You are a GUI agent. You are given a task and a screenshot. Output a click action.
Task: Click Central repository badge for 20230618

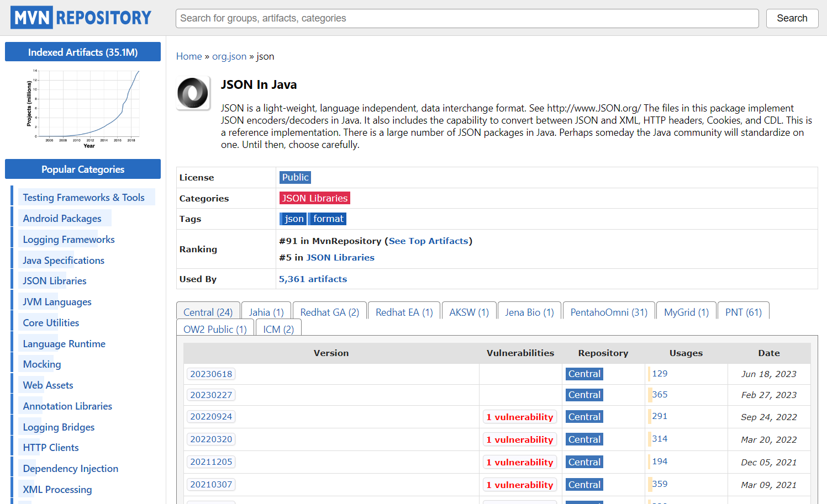coord(584,374)
